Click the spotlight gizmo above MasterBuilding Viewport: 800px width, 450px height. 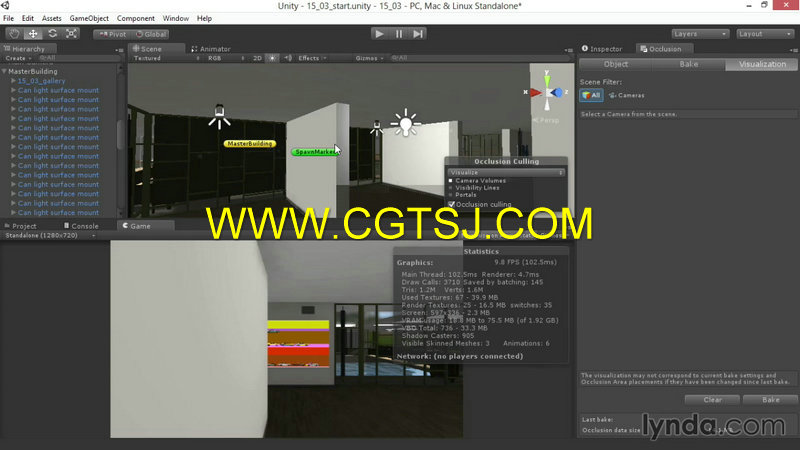(x=219, y=116)
